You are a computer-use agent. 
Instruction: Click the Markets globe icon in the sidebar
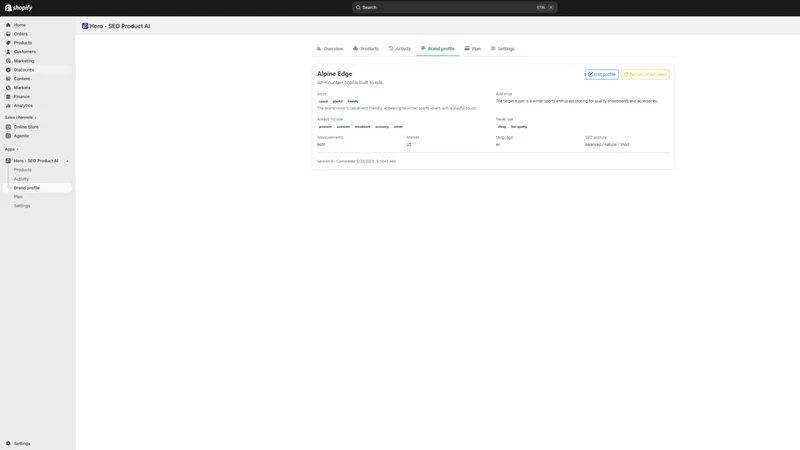click(8, 88)
